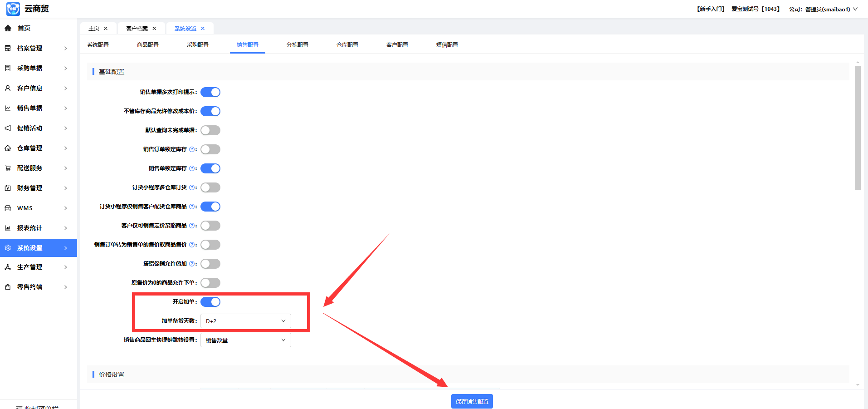Click the 客户信息 person icon
The image size is (868, 409).
[8, 88]
